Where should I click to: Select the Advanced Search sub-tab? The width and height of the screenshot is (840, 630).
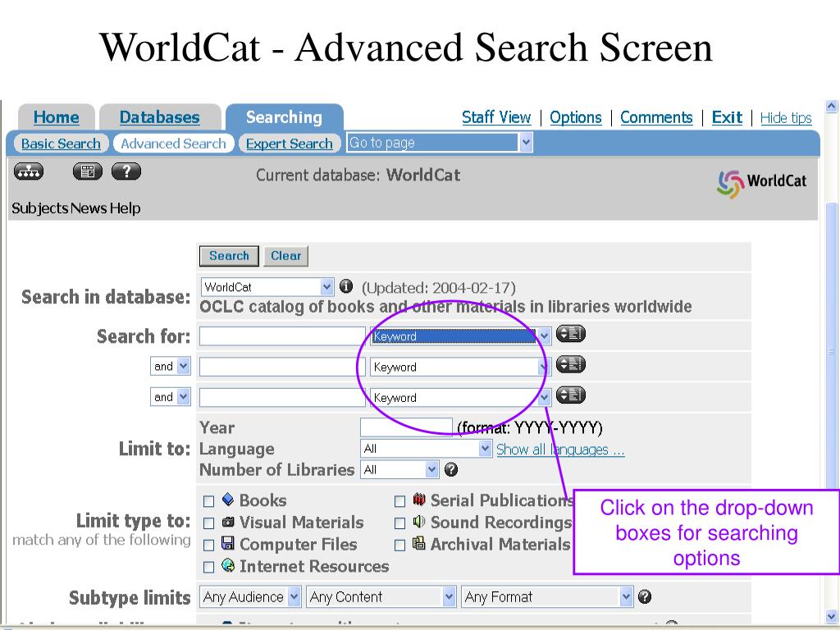point(174,144)
